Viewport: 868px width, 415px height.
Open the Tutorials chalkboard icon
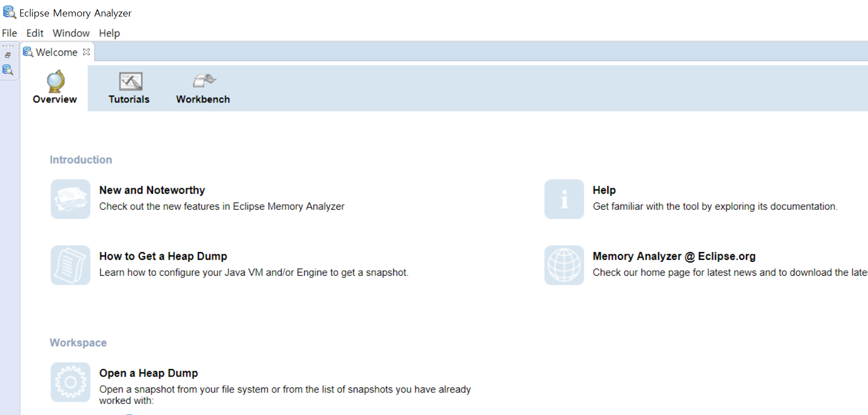[x=131, y=81]
